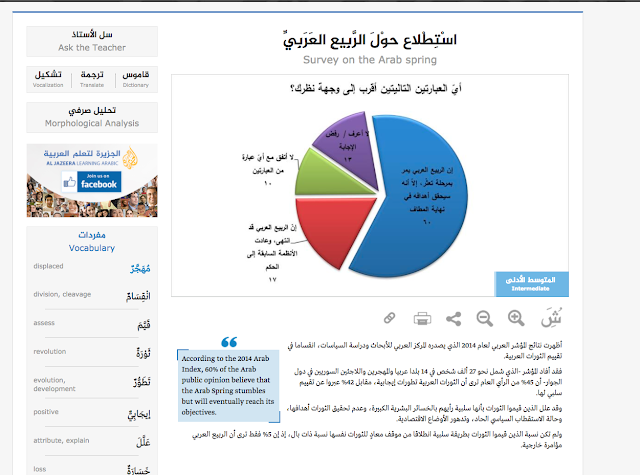Open Al Jazeera Learning Arabic banner
Screen dimensions: 640x475
[x=92, y=180]
